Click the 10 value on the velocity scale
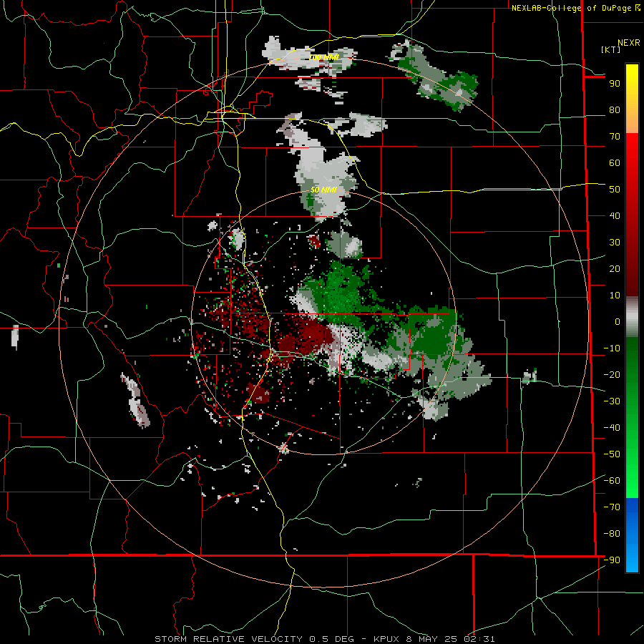 pos(615,296)
